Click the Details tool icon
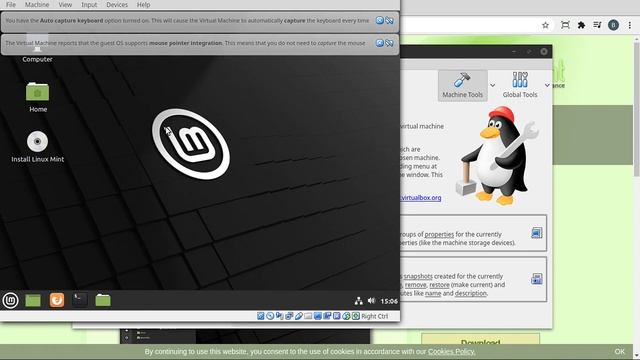The image size is (640, 360). pos(536,233)
